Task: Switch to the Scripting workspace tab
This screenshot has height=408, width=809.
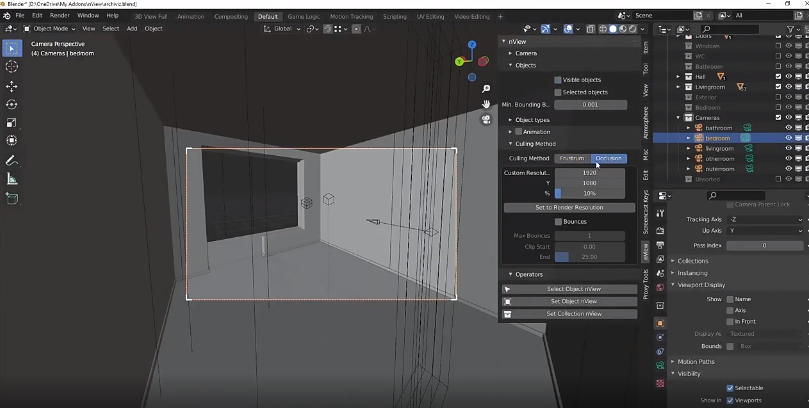Action: 395,16
